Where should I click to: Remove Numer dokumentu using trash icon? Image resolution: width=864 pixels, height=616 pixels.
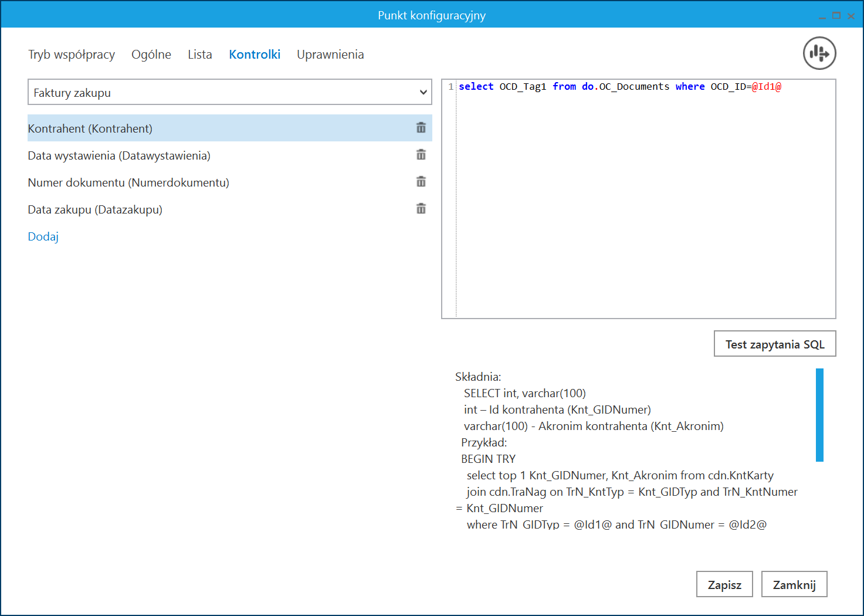pos(421,182)
